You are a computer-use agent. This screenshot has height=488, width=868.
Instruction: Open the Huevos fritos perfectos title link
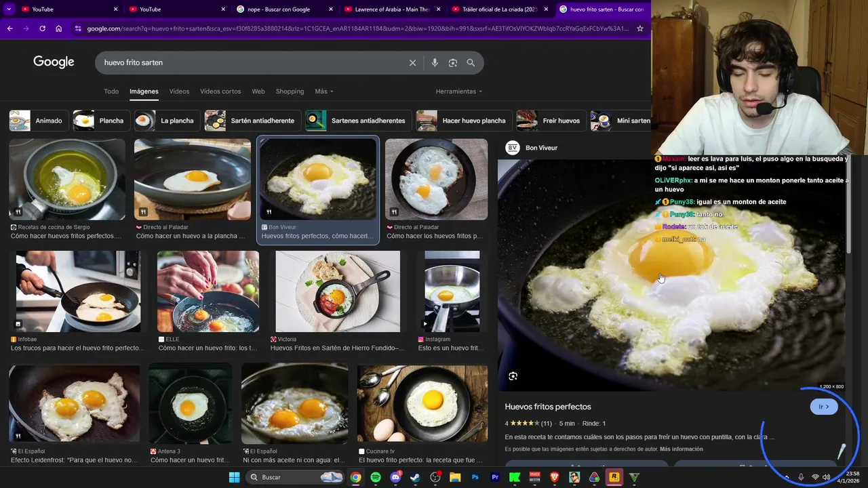[x=548, y=407]
